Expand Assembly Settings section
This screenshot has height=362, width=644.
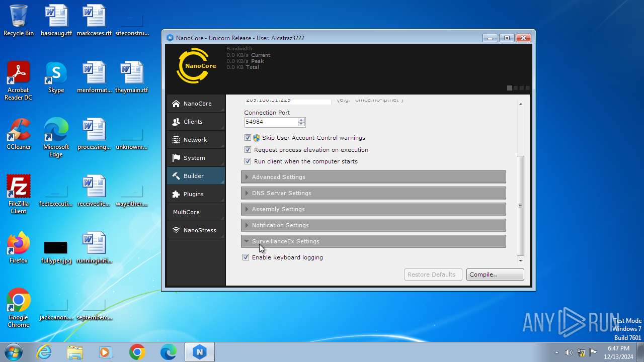pos(373,209)
